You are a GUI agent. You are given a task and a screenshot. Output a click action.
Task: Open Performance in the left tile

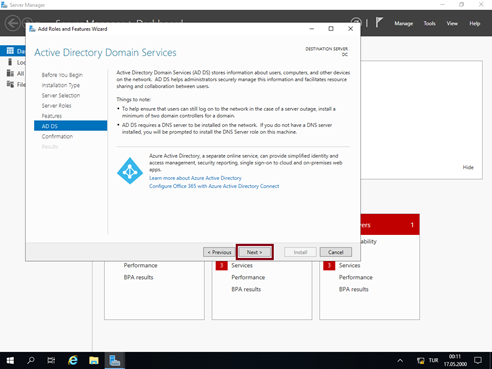(x=140, y=265)
